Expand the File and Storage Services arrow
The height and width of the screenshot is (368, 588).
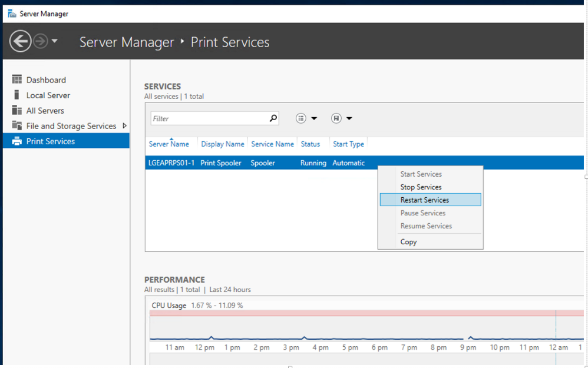coord(124,126)
